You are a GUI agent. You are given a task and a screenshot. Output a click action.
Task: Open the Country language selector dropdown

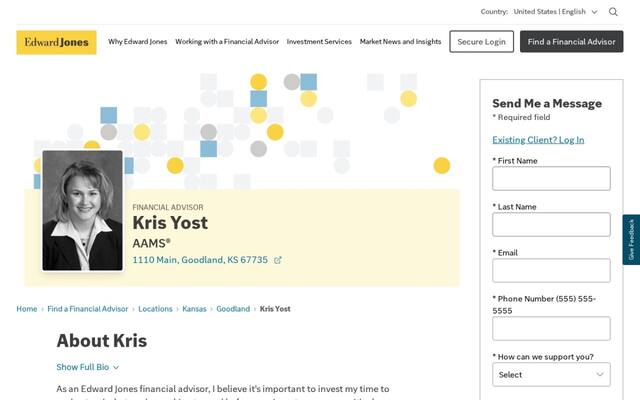pos(556,12)
